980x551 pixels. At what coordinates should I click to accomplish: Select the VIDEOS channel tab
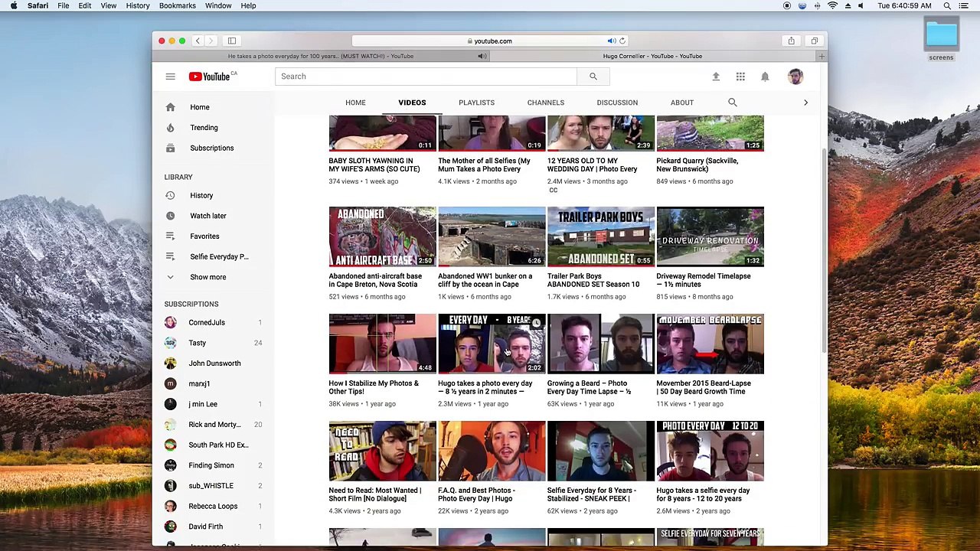pyautogui.click(x=412, y=103)
